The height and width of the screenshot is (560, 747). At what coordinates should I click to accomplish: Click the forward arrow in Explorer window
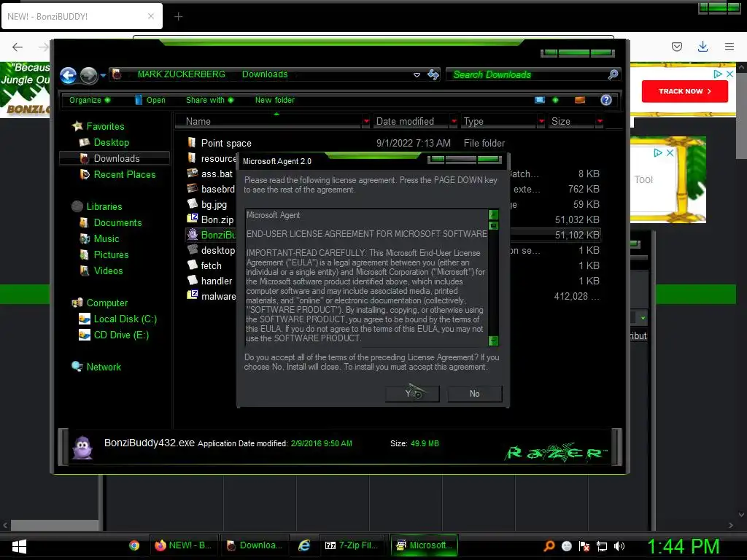coord(88,75)
